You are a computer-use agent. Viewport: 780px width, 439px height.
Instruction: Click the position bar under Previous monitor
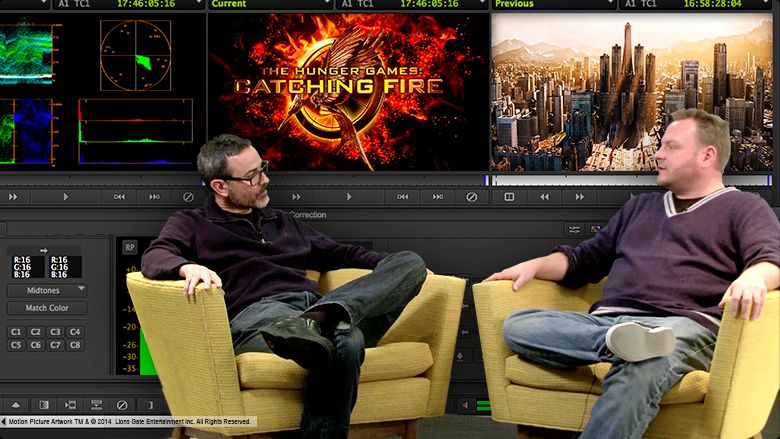click(632, 180)
